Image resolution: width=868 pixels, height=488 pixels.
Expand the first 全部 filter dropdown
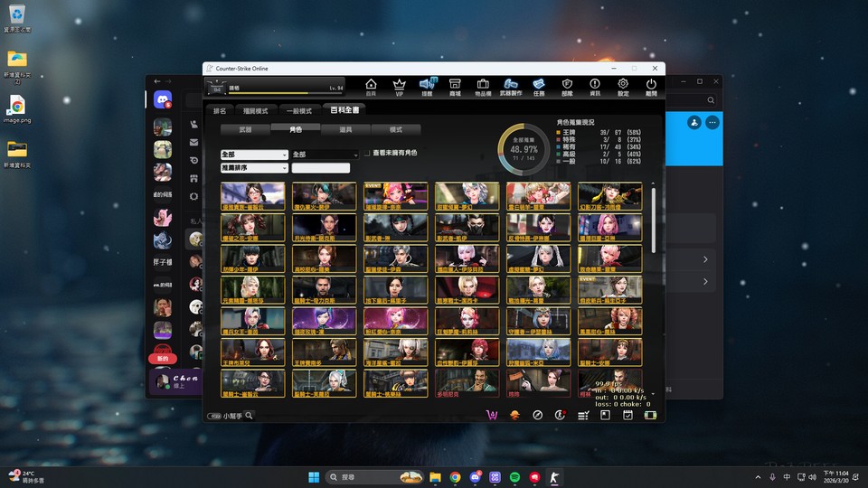click(x=254, y=155)
